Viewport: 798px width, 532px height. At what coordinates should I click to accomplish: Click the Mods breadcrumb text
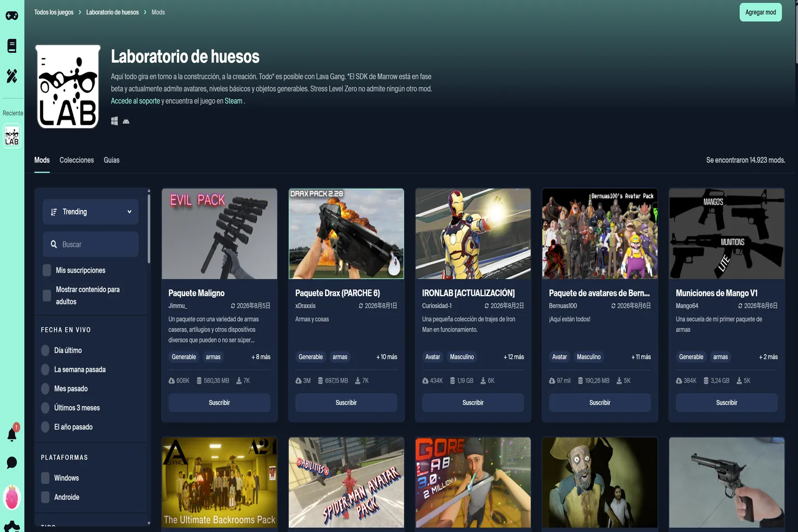point(158,12)
